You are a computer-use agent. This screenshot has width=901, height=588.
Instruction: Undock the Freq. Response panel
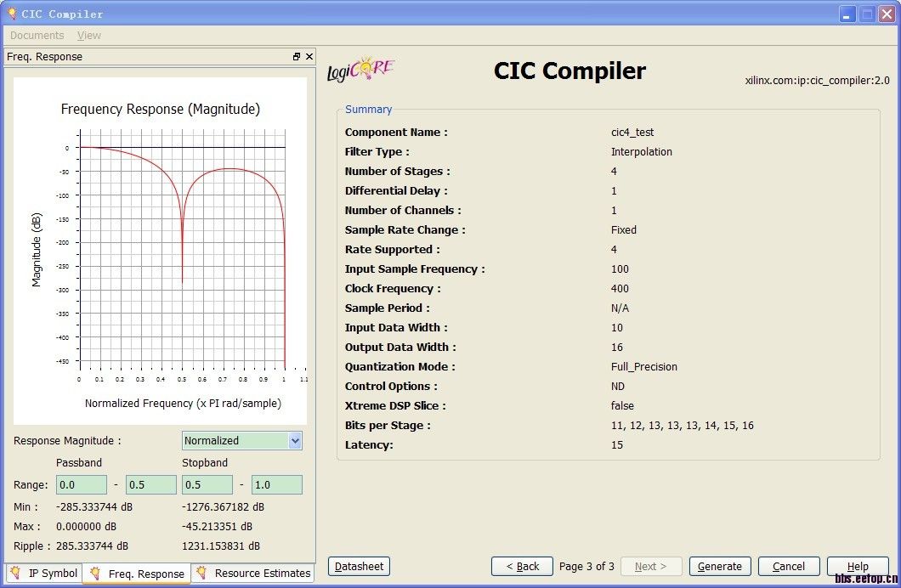tap(297, 56)
